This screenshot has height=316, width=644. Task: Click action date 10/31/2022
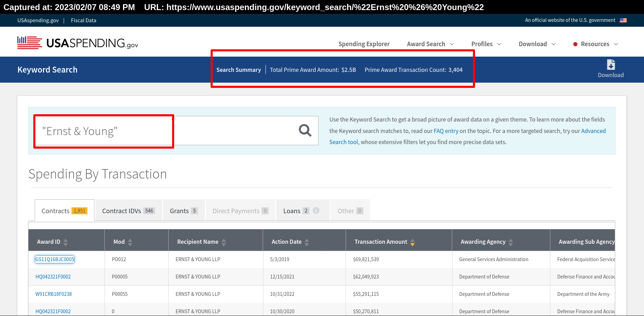tap(282, 294)
